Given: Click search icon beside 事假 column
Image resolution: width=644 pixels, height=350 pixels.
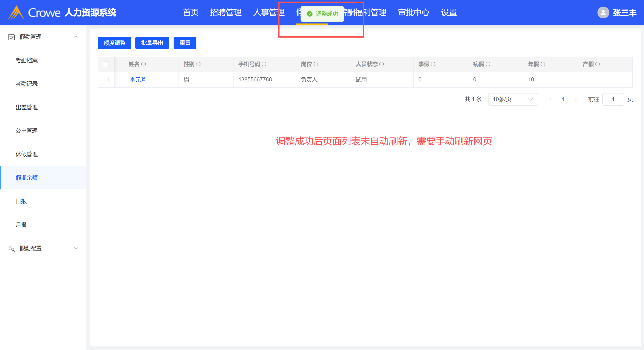Looking at the screenshot, I should click(433, 64).
